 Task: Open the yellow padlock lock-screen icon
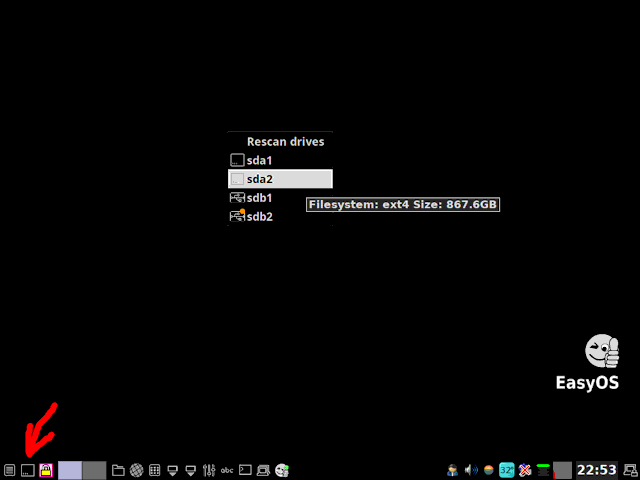click(46, 470)
